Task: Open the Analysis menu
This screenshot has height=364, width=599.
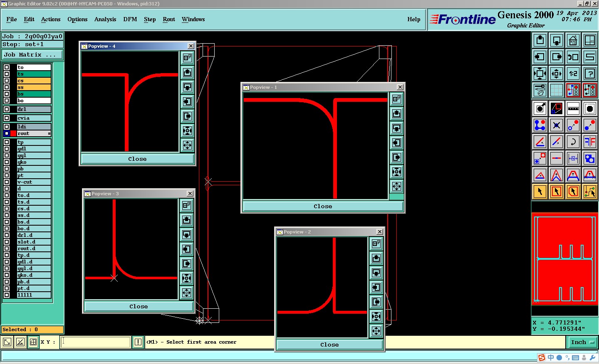Action: click(105, 19)
